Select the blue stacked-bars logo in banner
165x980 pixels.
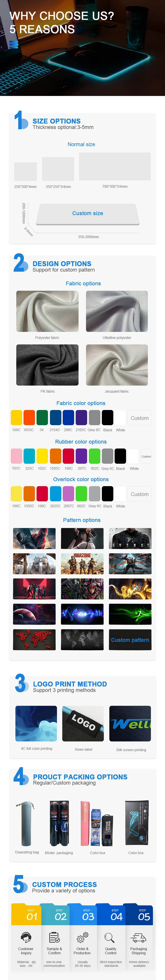[14, 44]
